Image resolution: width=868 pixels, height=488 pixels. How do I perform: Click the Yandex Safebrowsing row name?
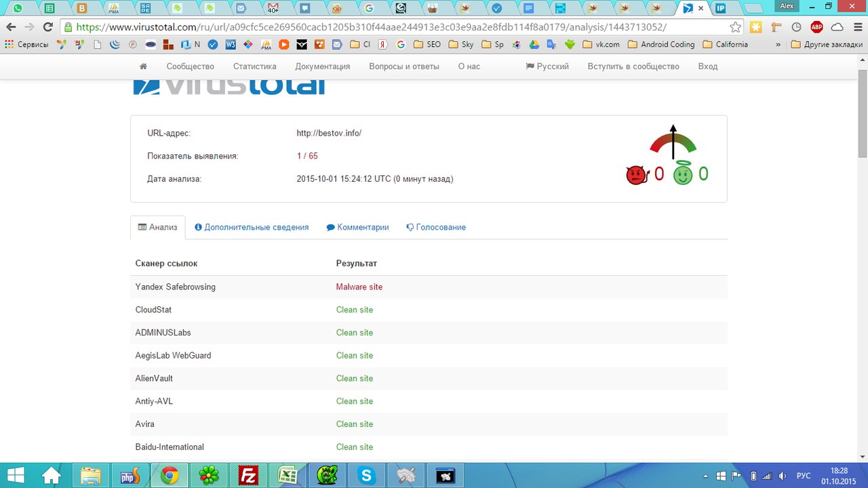tap(176, 287)
